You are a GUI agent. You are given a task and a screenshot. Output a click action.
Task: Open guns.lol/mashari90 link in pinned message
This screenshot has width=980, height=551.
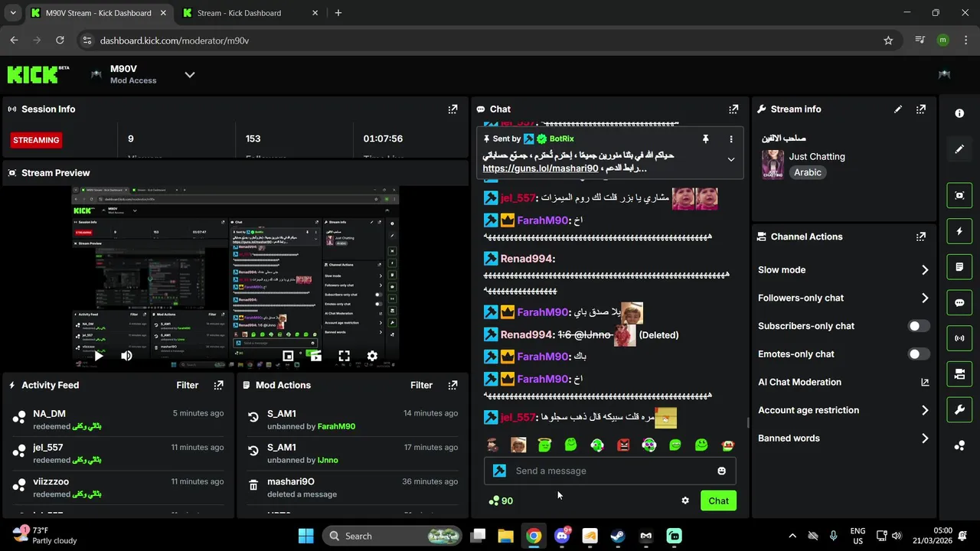point(541,168)
